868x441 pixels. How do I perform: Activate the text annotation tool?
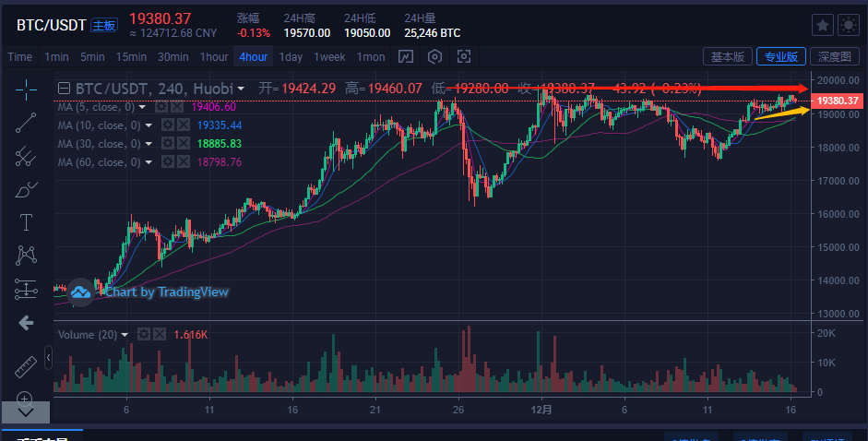tap(26, 222)
